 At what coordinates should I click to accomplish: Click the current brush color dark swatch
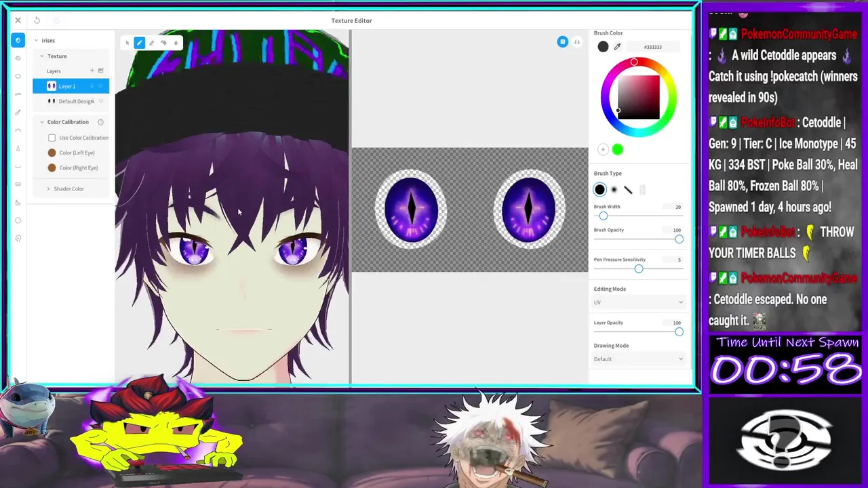(603, 47)
